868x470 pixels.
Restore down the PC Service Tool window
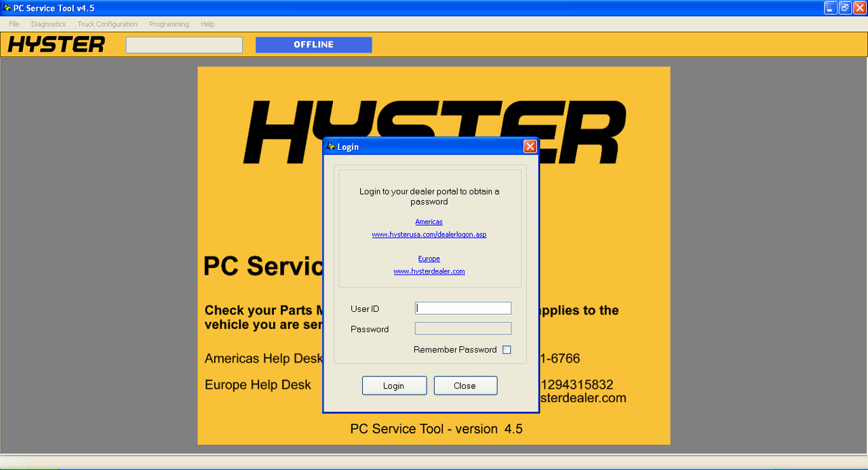point(845,8)
